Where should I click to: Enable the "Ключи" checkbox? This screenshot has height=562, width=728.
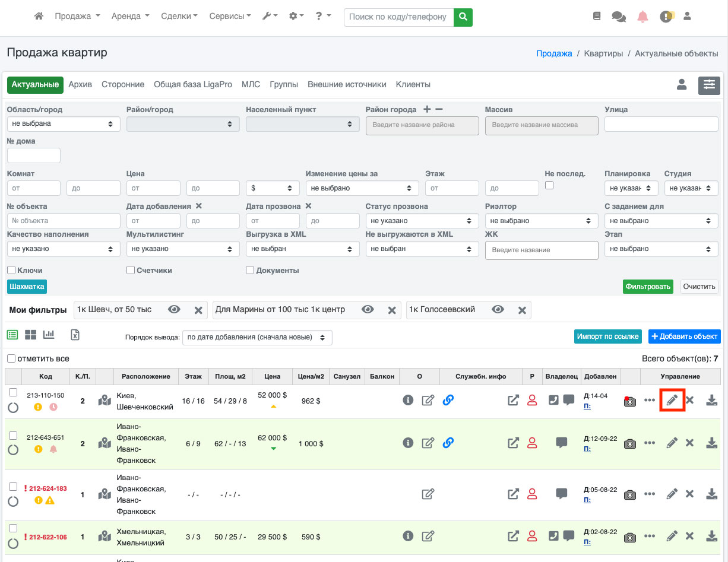[11, 270]
